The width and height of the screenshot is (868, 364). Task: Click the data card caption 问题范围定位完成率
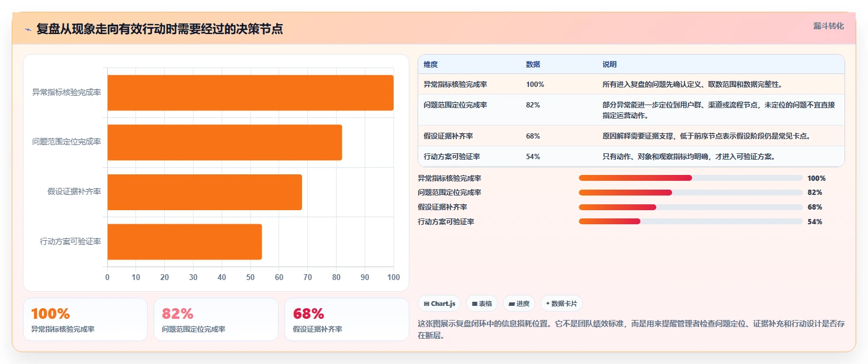pos(194,329)
